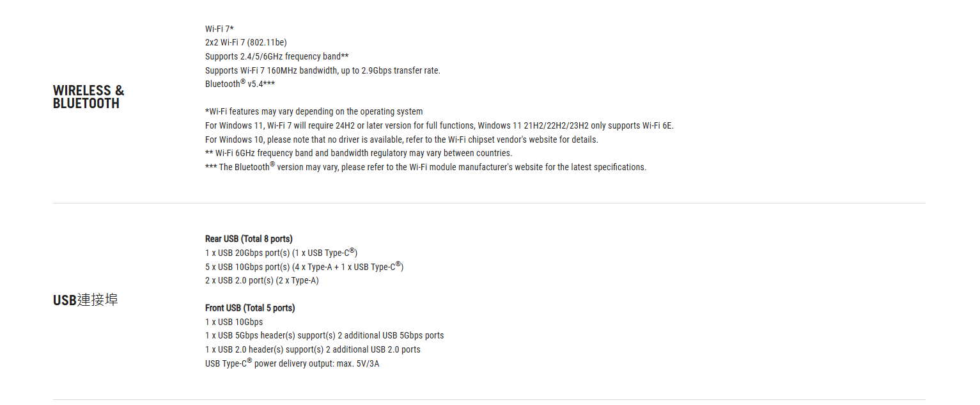This screenshot has height=405, width=980.
Task: Click the WIRELESS & BLUETOOTH section heading
Action: pos(88,97)
